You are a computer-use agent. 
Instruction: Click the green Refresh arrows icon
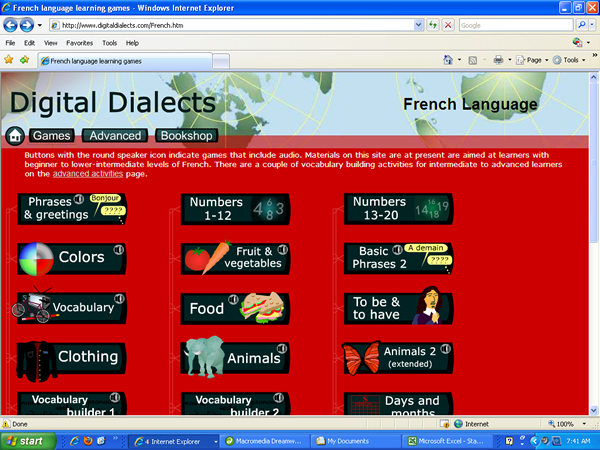tap(433, 25)
